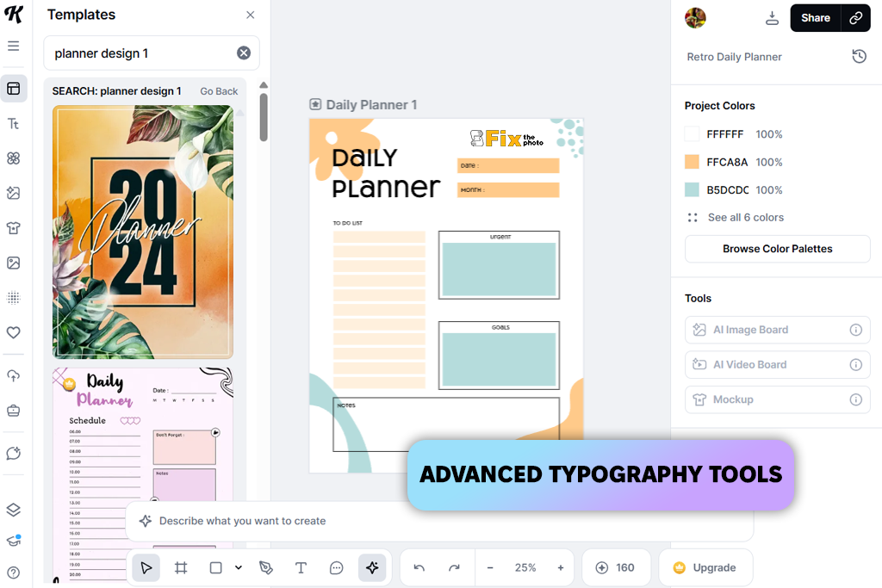
Task: Click the Kittl logo in top corner
Action: coord(14,14)
